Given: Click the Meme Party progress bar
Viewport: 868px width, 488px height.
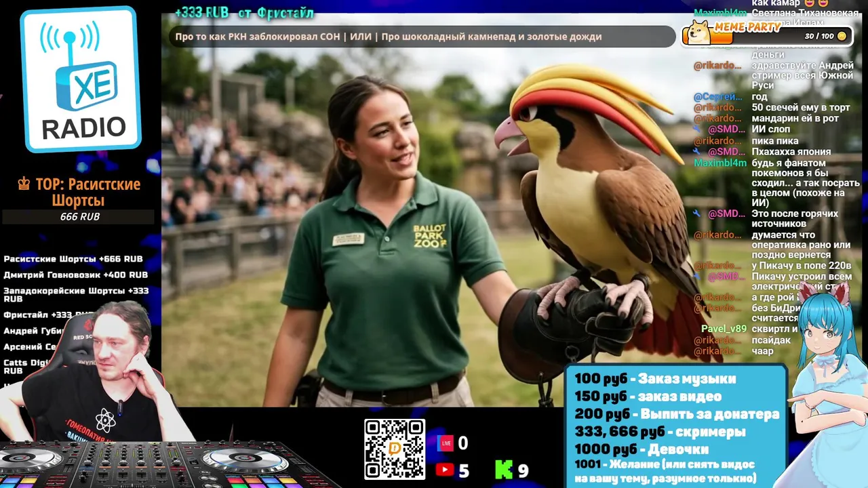Looking at the screenshot, I should [766, 37].
